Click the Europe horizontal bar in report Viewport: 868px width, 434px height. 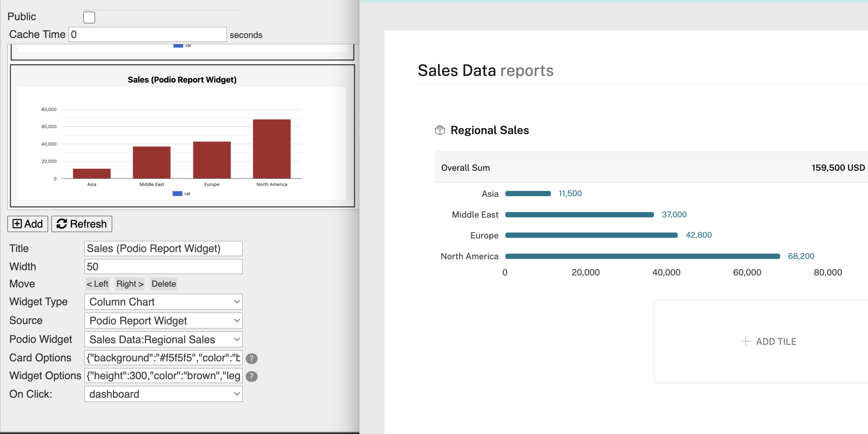click(591, 235)
